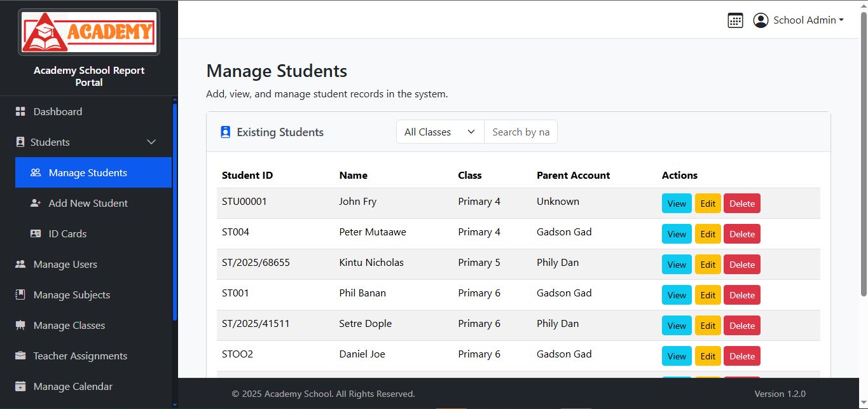Open the calendar icon in top bar
Screen dimensions: 868x409
tap(735, 20)
